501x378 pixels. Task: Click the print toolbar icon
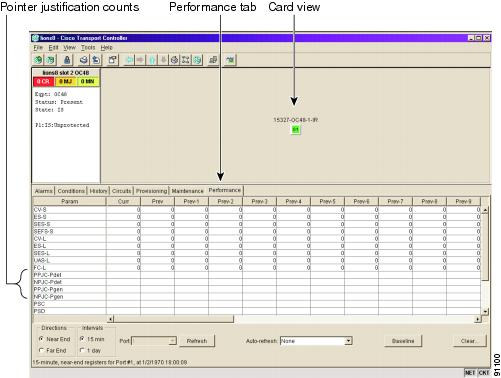84,60
